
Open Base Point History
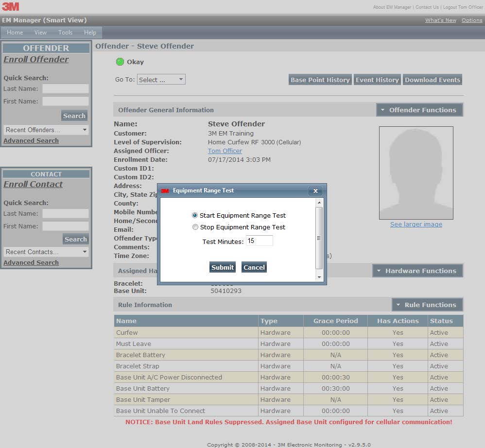point(320,80)
